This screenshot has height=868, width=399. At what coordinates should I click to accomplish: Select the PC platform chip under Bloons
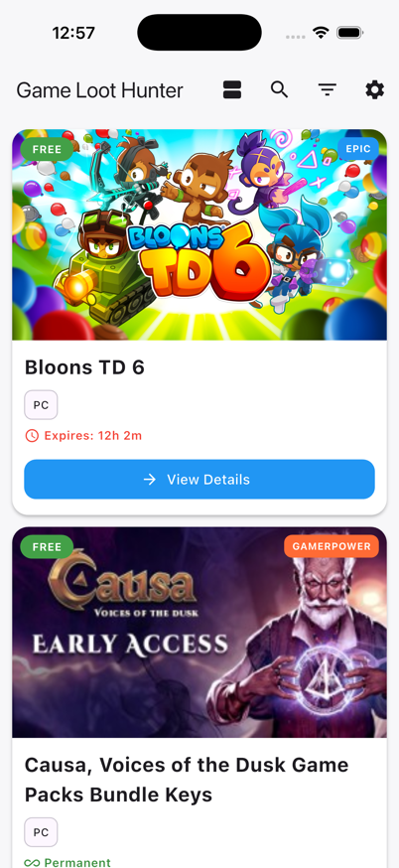tap(41, 405)
